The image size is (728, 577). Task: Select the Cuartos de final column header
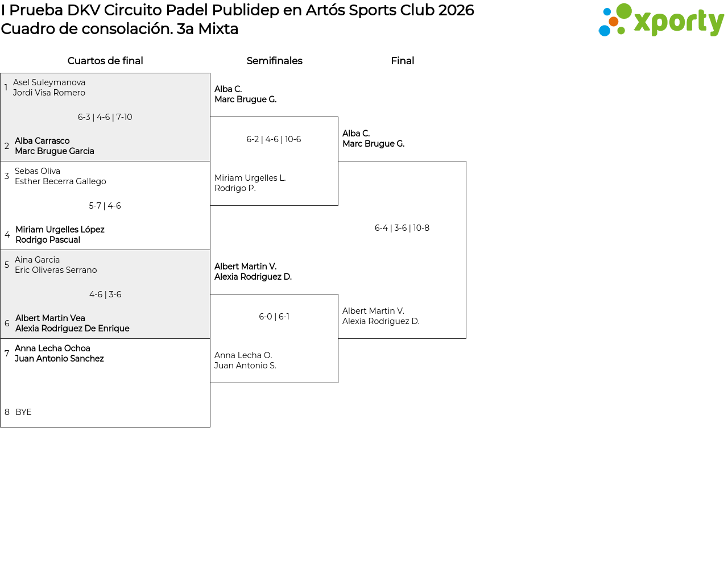(105, 61)
